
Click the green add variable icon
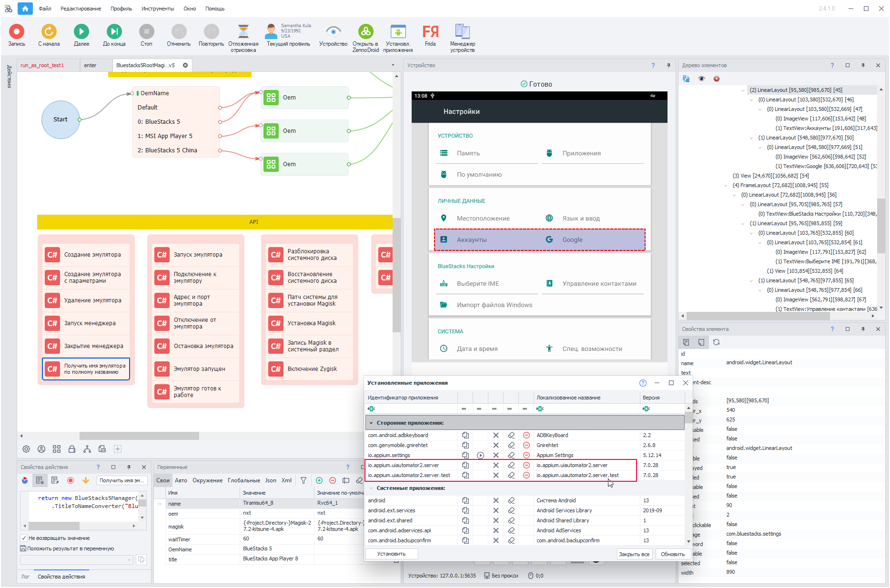click(319, 480)
